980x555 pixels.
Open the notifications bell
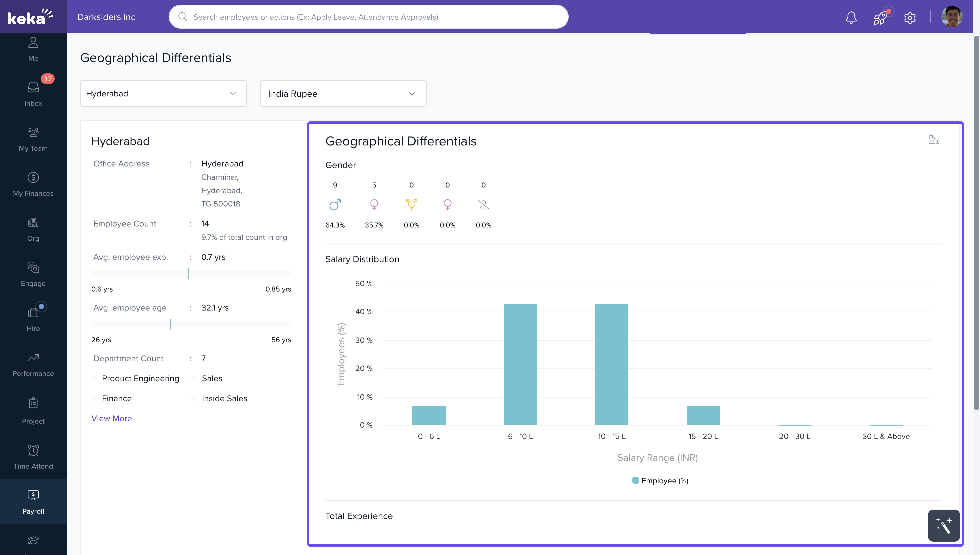(x=851, y=17)
